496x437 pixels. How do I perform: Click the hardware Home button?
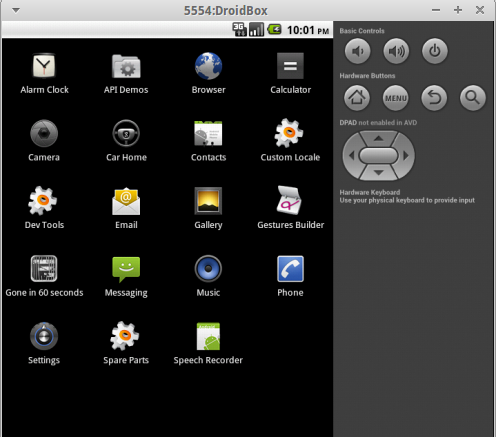357,98
